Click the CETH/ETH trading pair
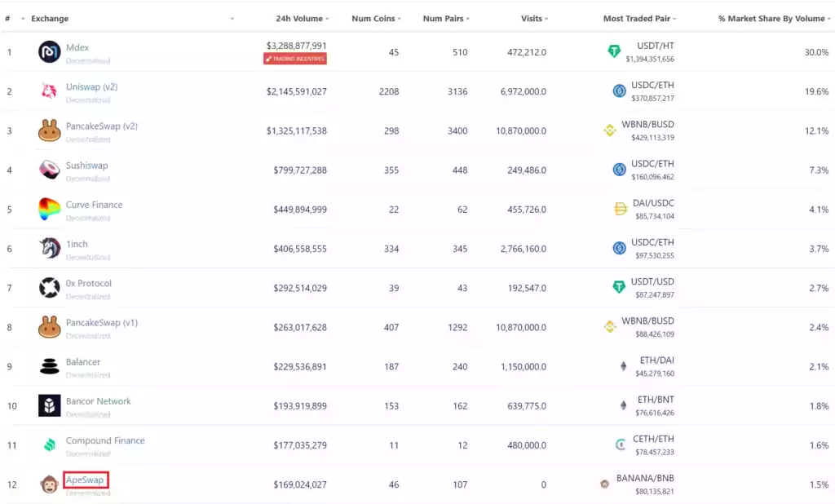Screen dimensions: 835x504 [653, 439]
